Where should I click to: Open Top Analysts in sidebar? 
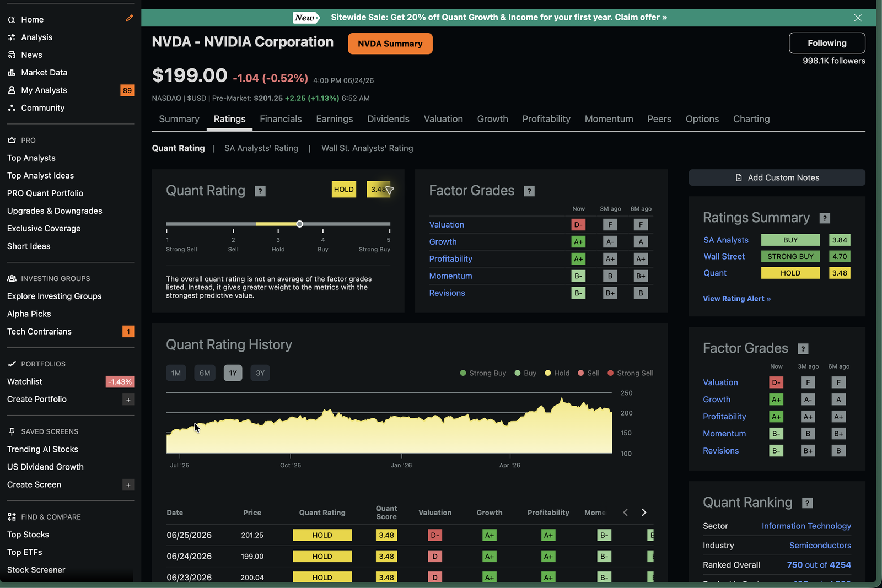point(31,158)
